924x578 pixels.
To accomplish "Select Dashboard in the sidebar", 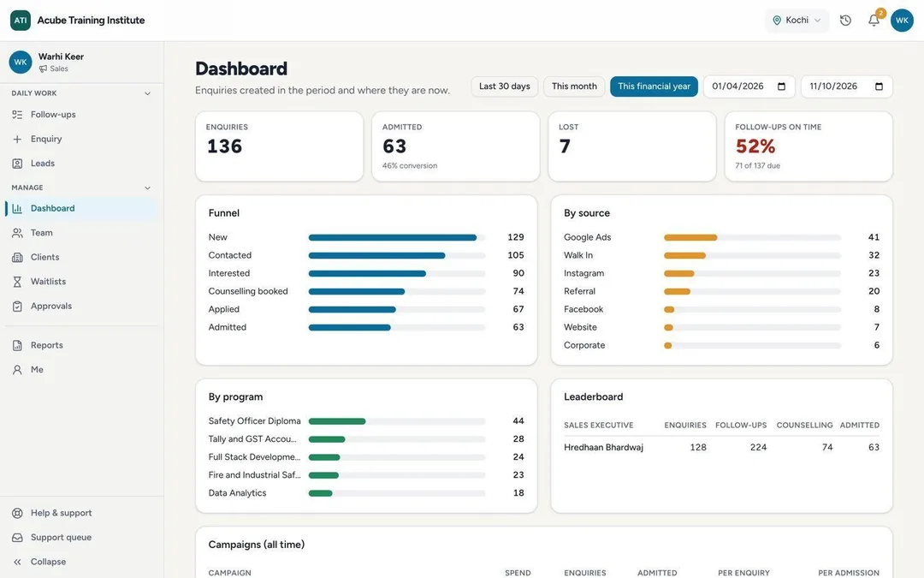I will tap(81, 208).
